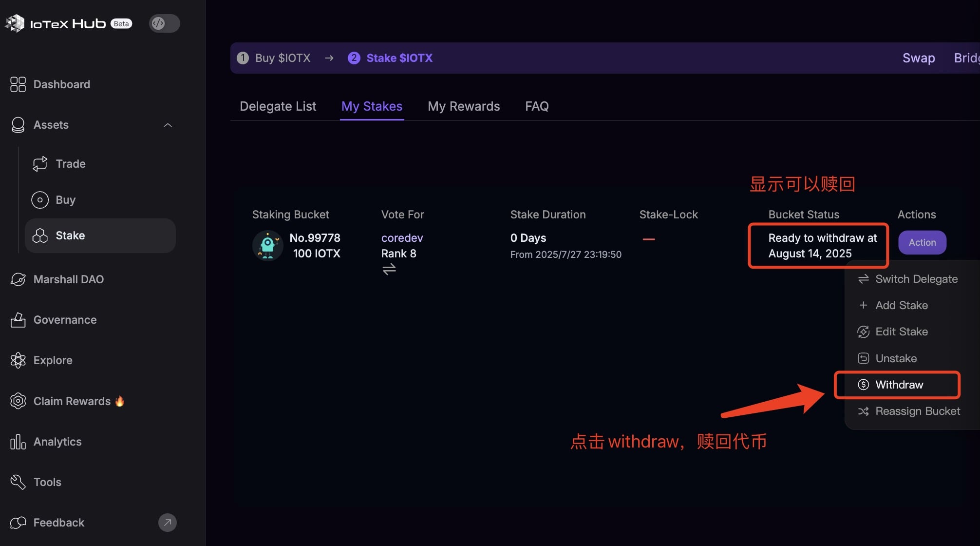The image size is (980, 546).
Task: Open the Explore section
Action: [x=53, y=360]
